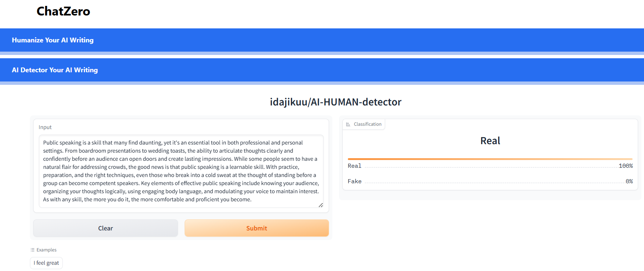Click the 'Fake' row label
This screenshot has height=271, width=644.
pos(354,181)
